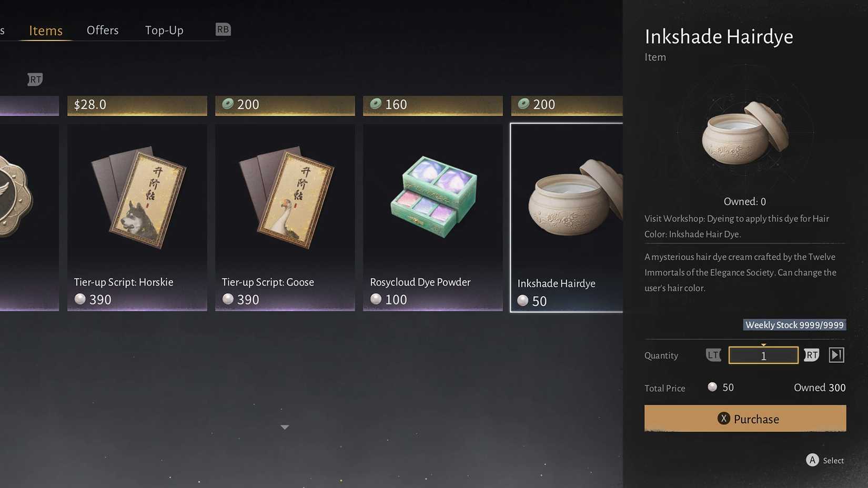Click the jade coin icon above Rosycloud Dye Powder
Image resolution: width=868 pixels, height=488 pixels.
coord(376,104)
